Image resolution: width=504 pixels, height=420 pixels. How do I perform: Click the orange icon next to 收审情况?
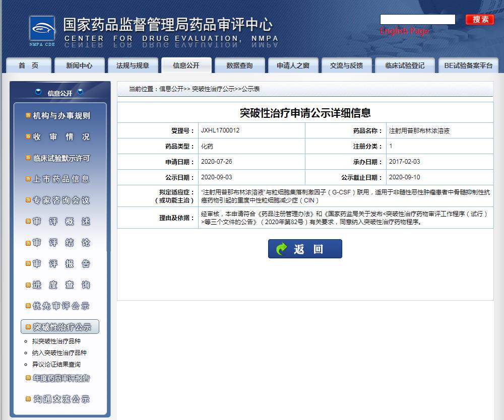(x=28, y=137)
